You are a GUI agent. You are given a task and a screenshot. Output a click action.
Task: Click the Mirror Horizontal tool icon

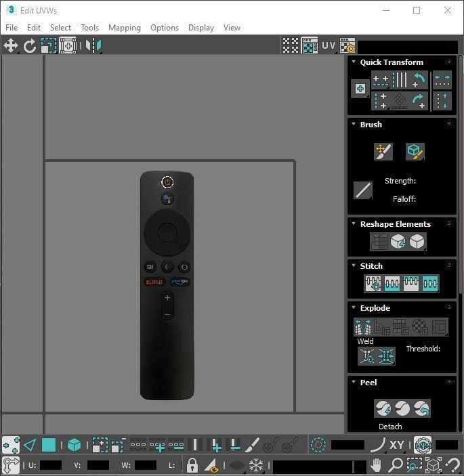(x=93, y=46)
